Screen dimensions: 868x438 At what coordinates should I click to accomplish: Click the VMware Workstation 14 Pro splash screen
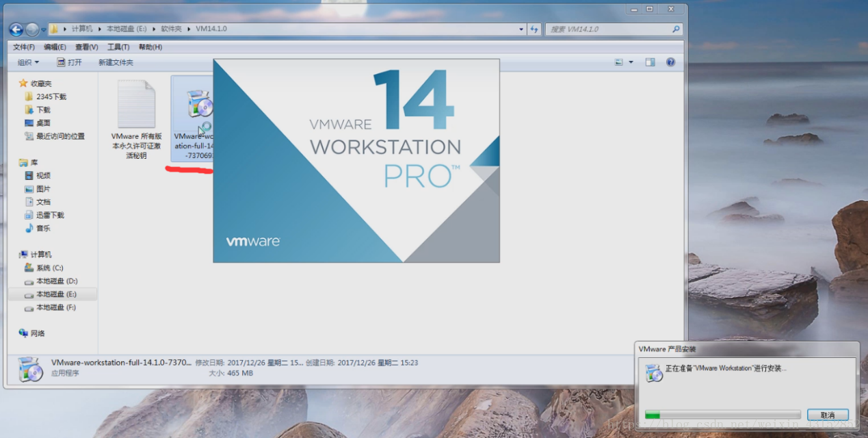356,160
